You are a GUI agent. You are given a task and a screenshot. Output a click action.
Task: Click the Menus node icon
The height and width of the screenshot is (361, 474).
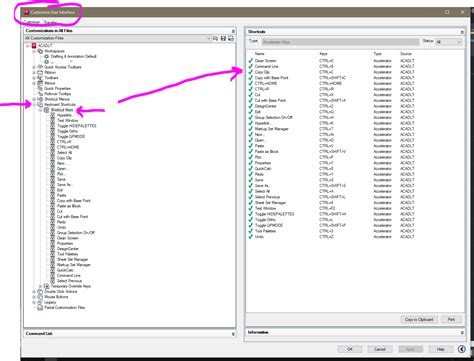pos(40,83)
